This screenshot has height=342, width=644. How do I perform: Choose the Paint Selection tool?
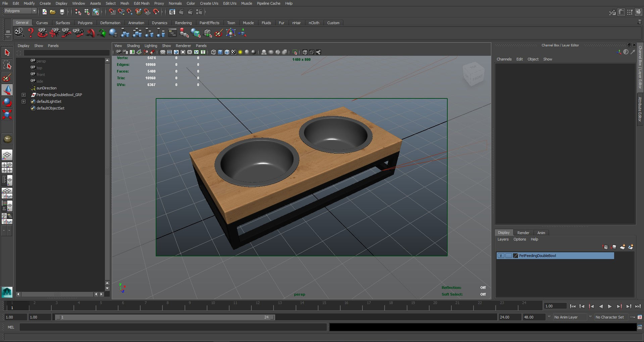coord(7,77)
